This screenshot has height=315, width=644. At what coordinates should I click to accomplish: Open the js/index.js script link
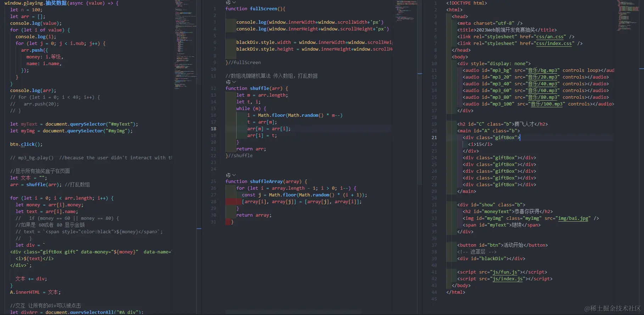tap(508, 279)
